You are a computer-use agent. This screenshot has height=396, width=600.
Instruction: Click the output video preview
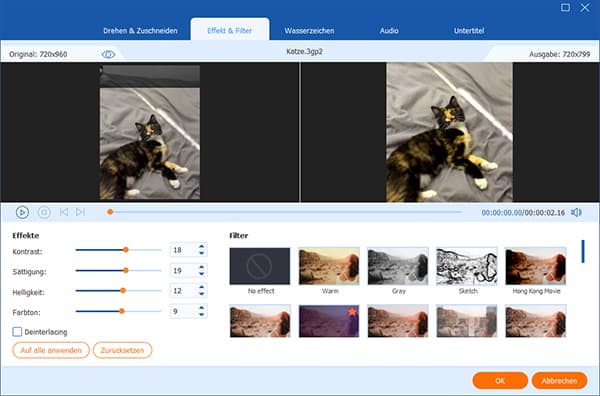[x=450, y=132]
